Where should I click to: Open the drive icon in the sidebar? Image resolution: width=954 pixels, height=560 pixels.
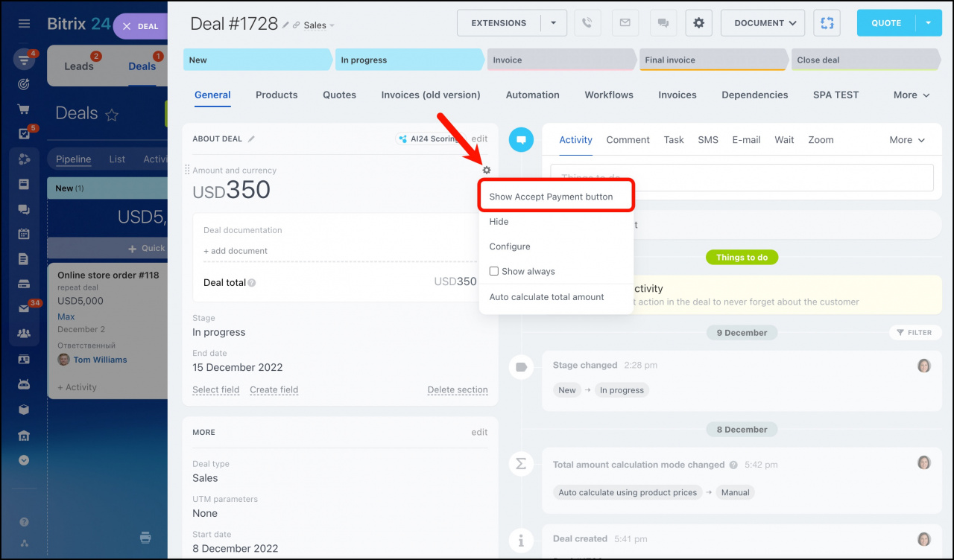[24, 284]
